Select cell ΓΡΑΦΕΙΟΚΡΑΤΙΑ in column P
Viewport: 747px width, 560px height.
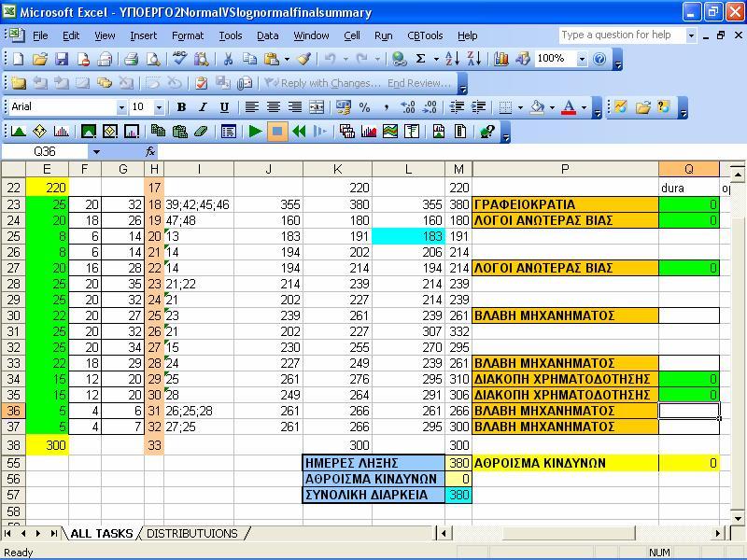tap(565, 204)
